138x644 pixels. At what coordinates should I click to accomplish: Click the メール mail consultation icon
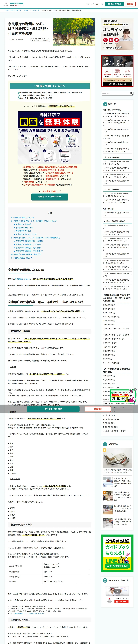(x=117, y=40)
